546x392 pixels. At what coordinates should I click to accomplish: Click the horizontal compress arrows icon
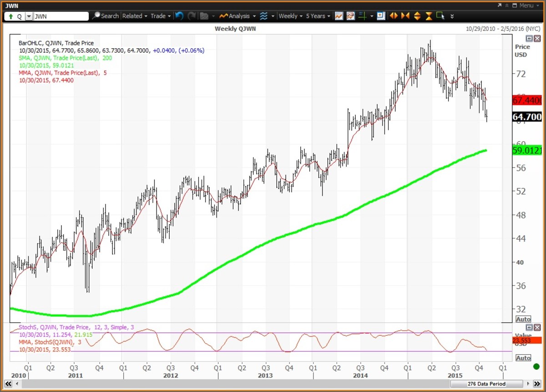point(405,16)
